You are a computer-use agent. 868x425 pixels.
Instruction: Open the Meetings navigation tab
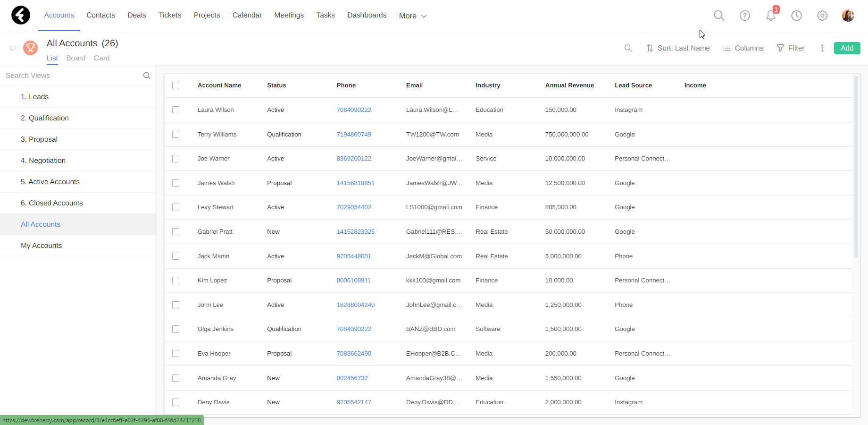click(289, 15)
